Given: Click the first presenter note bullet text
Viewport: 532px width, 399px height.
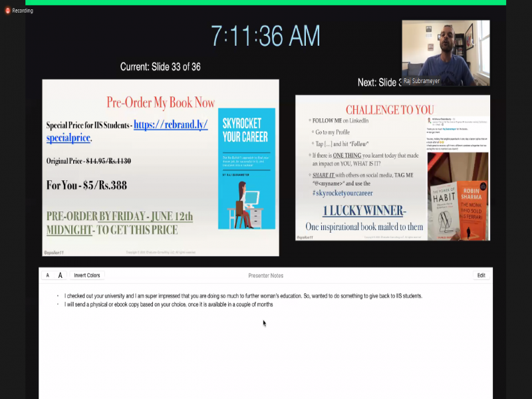Looking at the screenshot, I should click(243, 296).
